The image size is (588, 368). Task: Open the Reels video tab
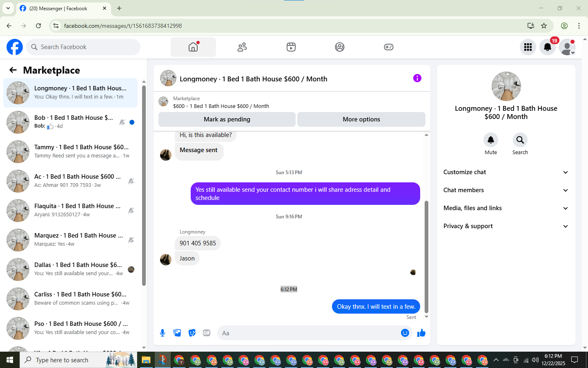tap(291, 47)
